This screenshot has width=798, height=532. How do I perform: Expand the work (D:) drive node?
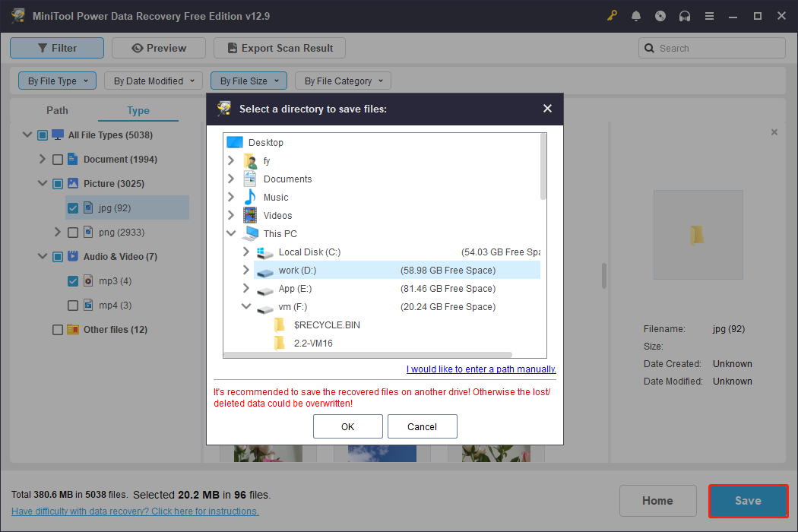tap(245, 270)
